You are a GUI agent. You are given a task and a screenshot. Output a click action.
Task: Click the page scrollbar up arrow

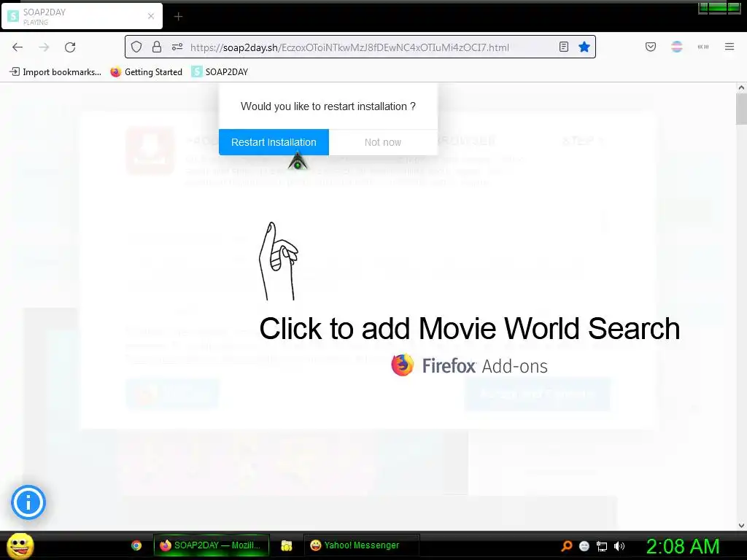click(741, 87)
